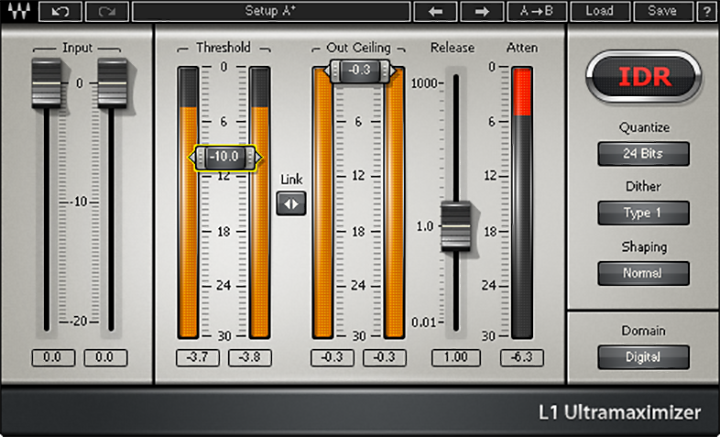720x437 pixels.
Task: Edit the Release value 1.00
Action: (x=456, y=358)
